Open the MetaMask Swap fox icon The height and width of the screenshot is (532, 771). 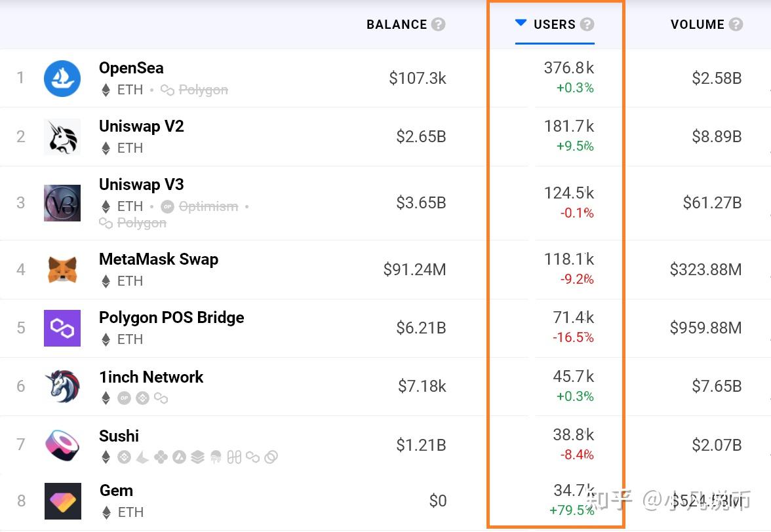pyautogui.click(x=62, y=269)
